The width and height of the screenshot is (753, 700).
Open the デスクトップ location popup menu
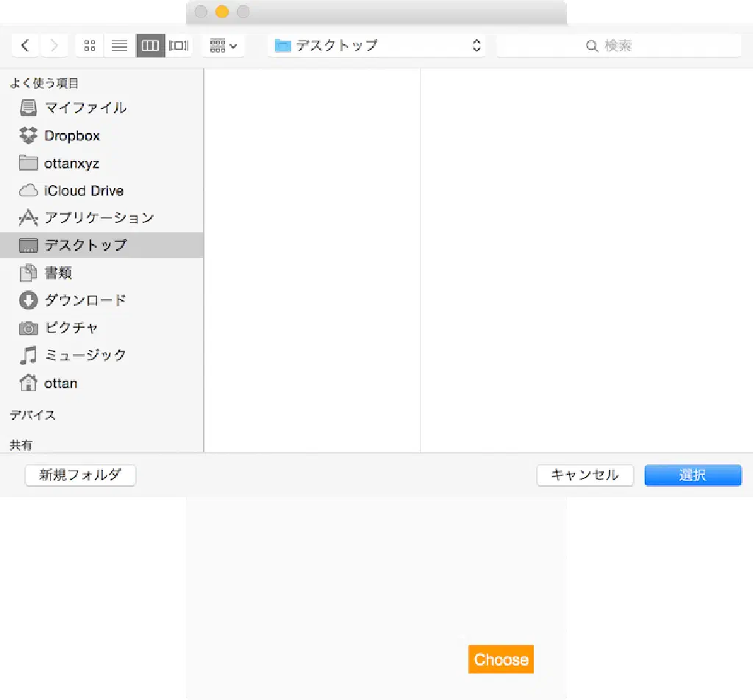[x=378, y=46]
